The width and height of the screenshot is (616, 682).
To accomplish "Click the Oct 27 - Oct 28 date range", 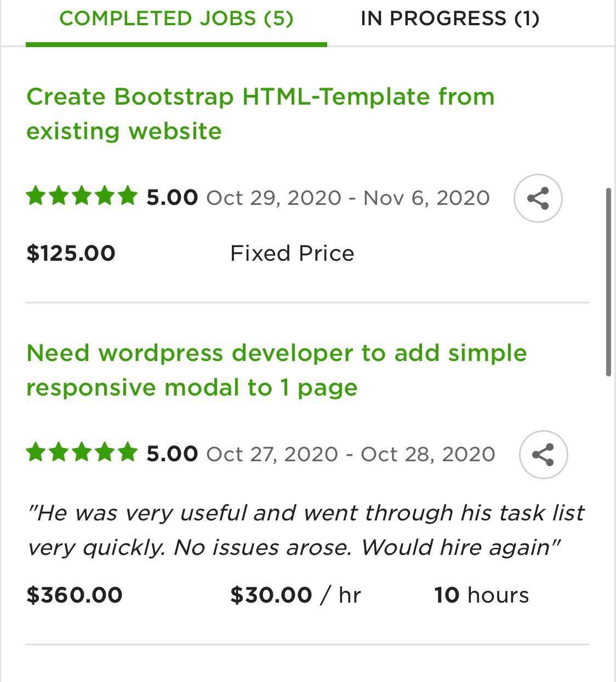I will pos(351,454).
